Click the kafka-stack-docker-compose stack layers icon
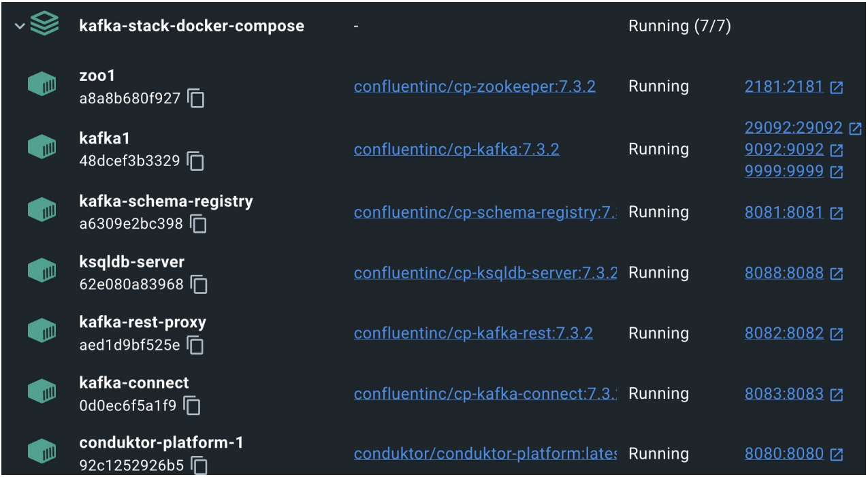 pos(45,26)
